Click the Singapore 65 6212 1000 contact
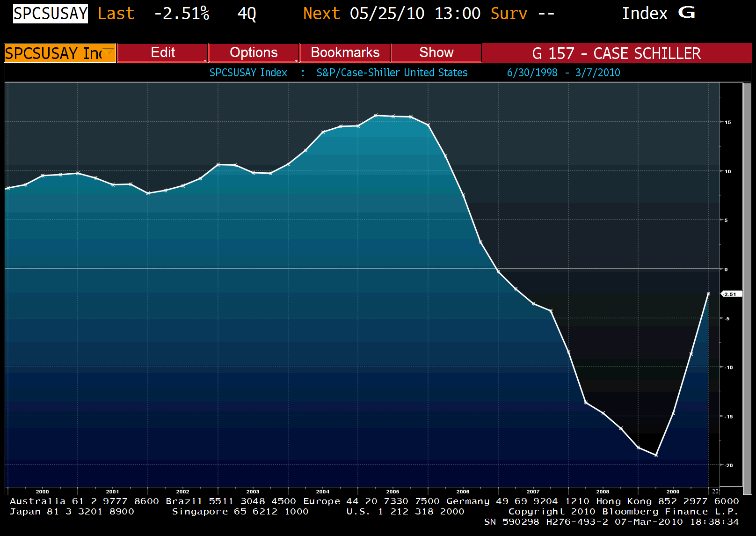The height and width of the screenshot is (536, 756). pos(240,512)
